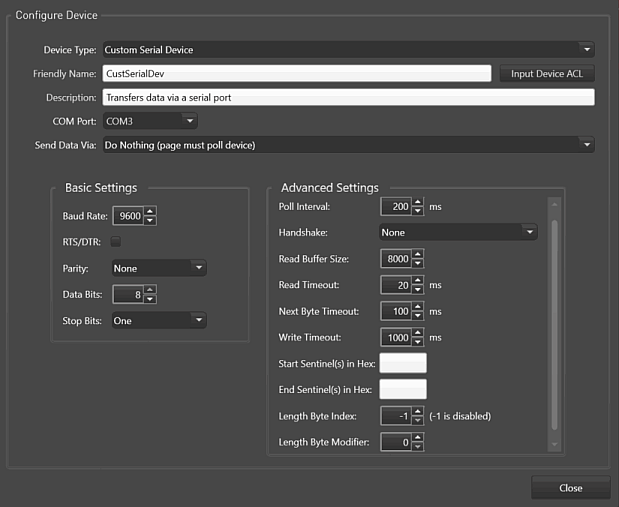This screenshot has width=619, height=507.
Task: Decrease the Data Bits value
Action: (150, 299)
